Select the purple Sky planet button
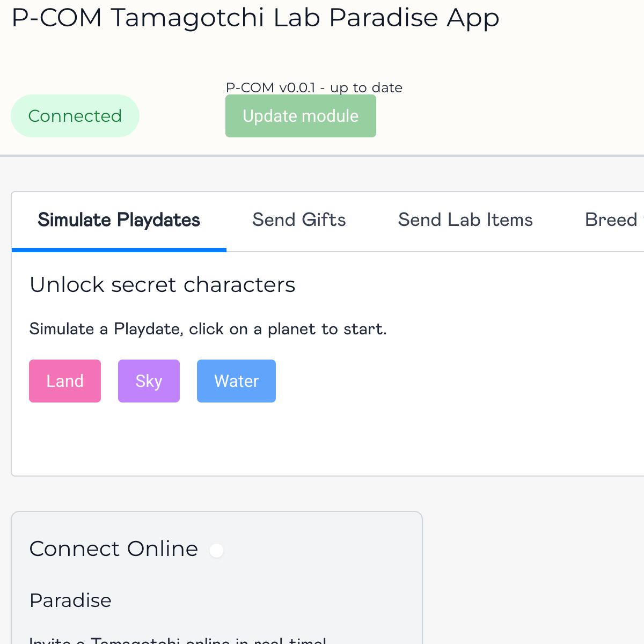 pyautogui.click(x=149, y=381)
